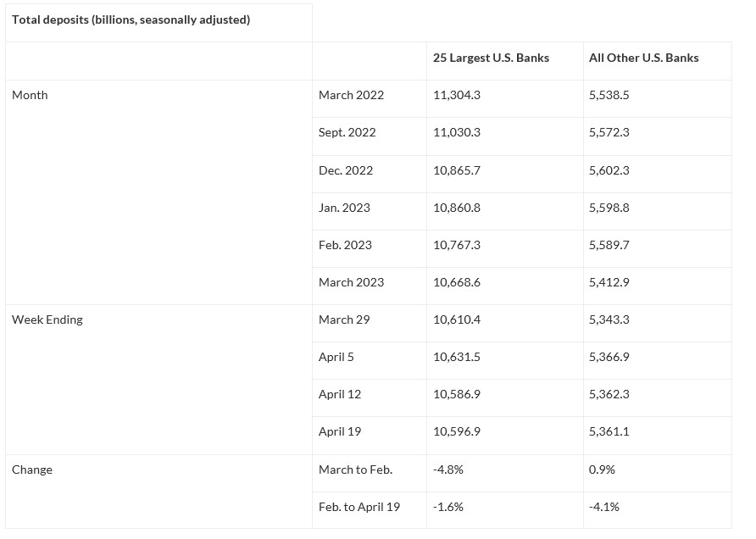
Task: Click the April 5 week label
Action: pyautogui.click(x=336, y=357)
